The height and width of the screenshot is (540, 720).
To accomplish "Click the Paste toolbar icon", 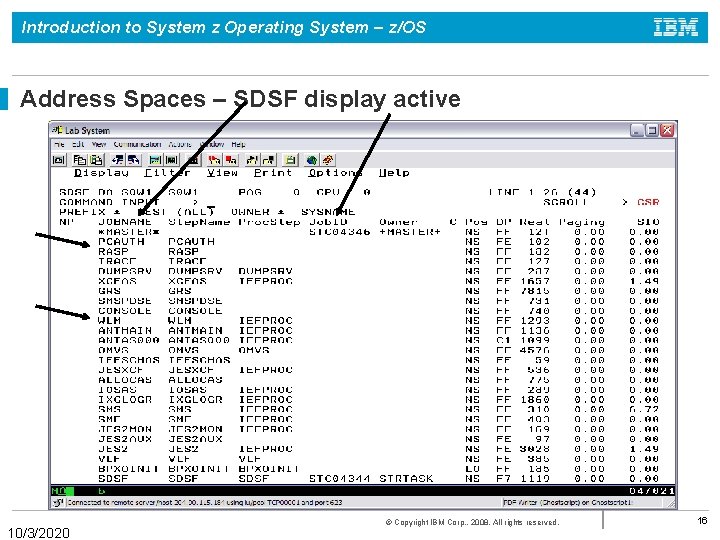I will click(x=96, y=160).
